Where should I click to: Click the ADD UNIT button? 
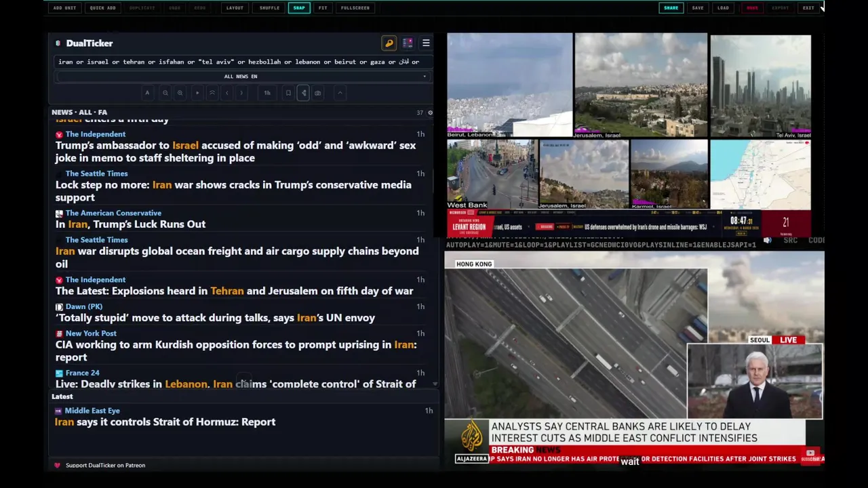[64, 8]
